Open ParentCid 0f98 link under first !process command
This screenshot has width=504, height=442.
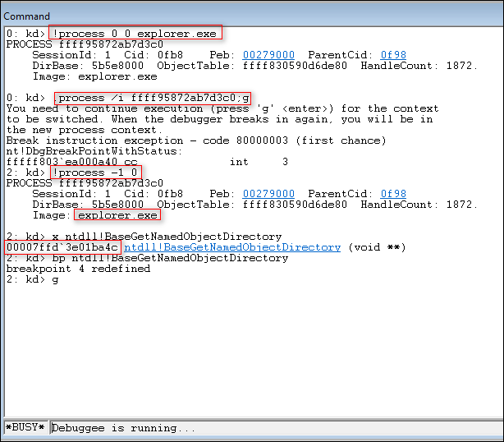click(x=392, y=55)
